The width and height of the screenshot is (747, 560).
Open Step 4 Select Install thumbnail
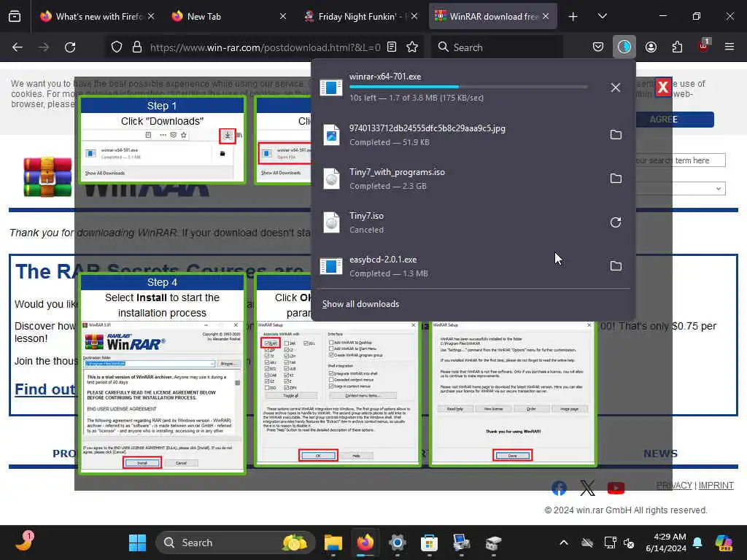[163, 373]
